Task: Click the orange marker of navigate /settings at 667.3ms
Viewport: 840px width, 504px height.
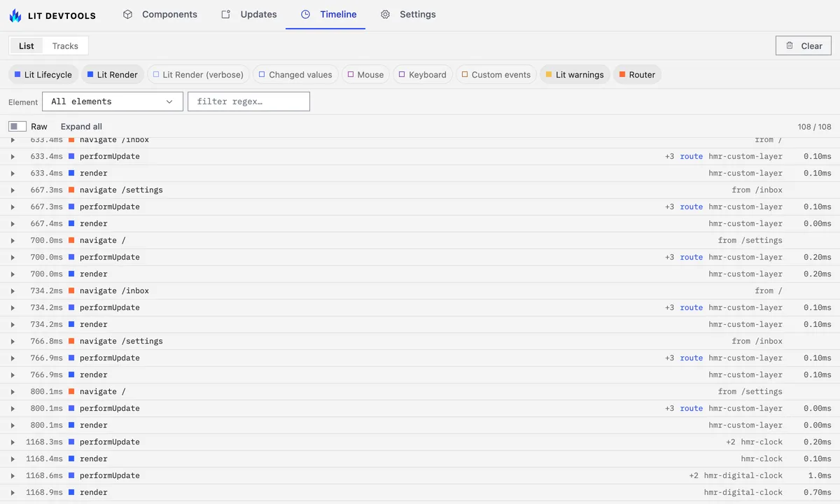Action: point(71,190)
